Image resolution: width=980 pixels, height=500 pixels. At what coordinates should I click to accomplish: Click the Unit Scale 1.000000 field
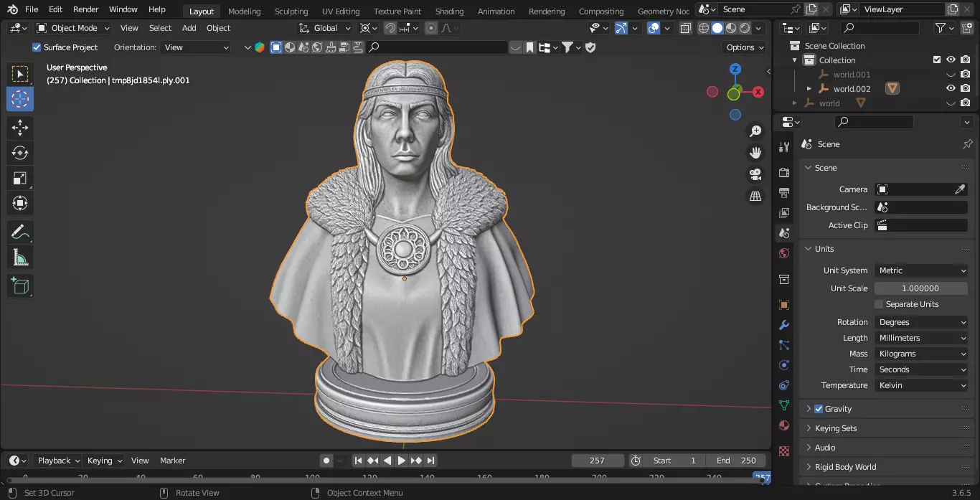920,288
